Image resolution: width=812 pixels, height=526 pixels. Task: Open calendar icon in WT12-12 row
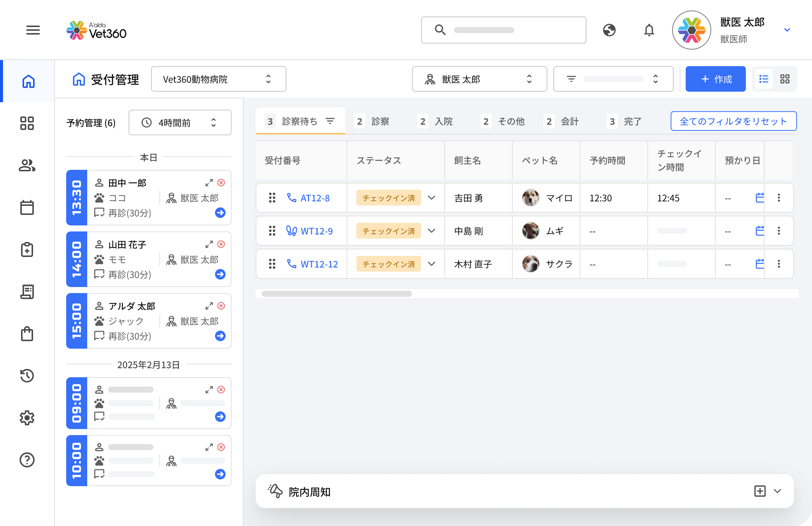point(760,264)
